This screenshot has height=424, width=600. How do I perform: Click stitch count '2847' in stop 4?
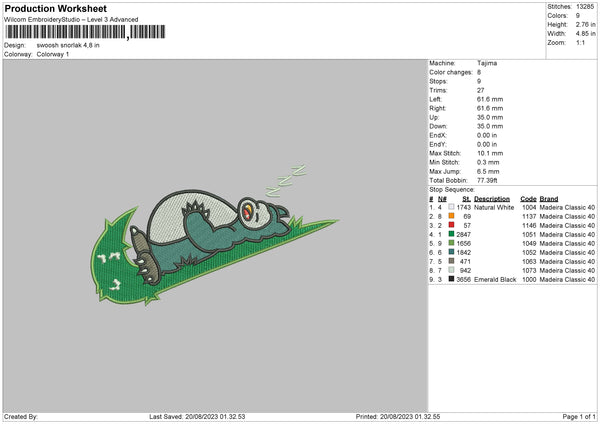pos(463,235)
